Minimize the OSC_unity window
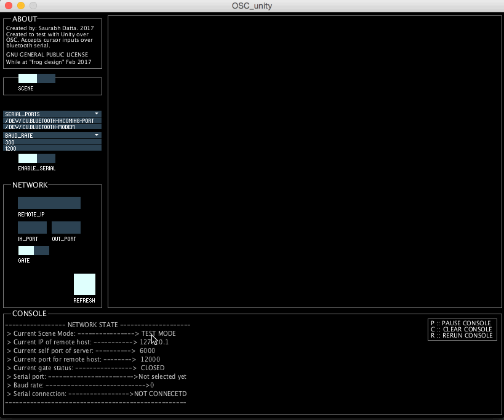This screenshot has width=504, height=420. pyautogui.click(x=20, y=6)
